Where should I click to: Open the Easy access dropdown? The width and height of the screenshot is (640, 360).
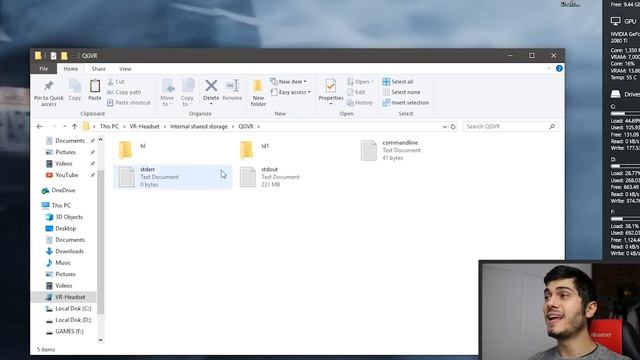(291, 92)
